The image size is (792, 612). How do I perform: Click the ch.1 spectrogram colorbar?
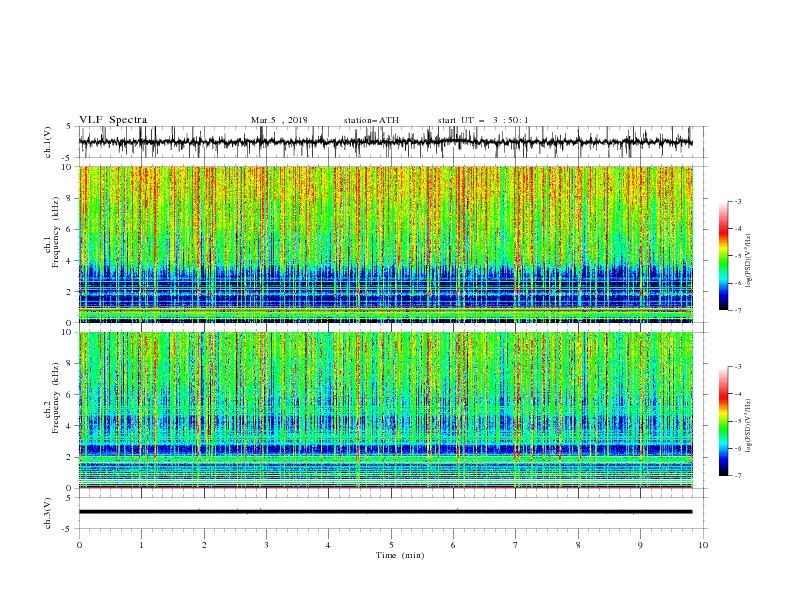[x=723, y=255]
